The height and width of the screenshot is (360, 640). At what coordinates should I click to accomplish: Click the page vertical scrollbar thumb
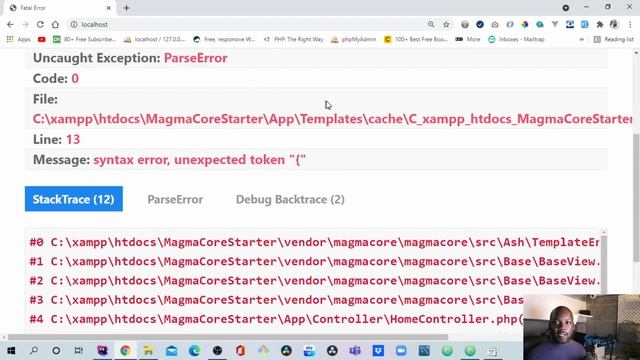pyautogui.click(x=636, y=198)
